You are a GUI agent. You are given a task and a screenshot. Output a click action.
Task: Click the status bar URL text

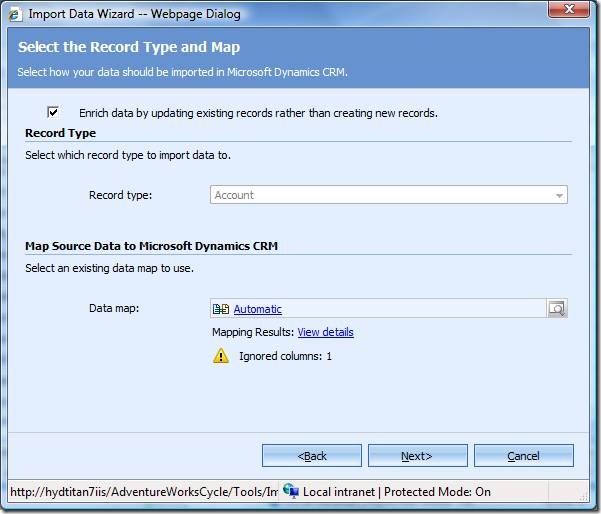point(140,492)
